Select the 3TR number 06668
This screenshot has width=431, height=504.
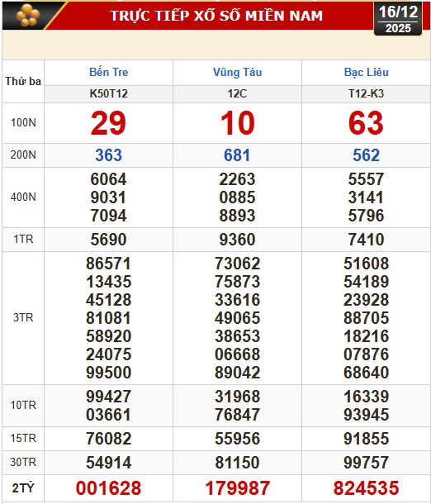coord(237,354)
